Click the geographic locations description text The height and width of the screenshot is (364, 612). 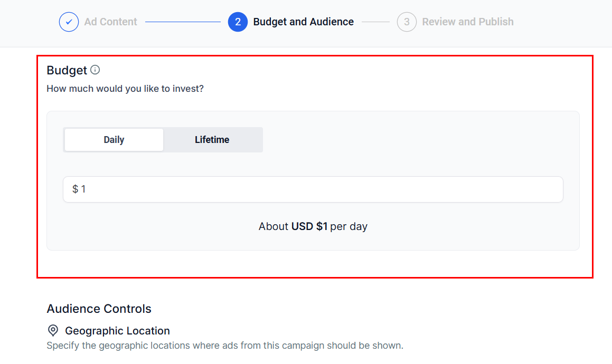coord(224,346)
